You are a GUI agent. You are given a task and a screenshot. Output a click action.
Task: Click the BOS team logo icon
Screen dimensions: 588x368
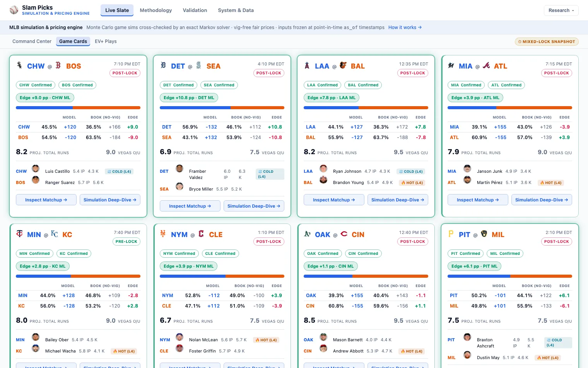[58, 65]
